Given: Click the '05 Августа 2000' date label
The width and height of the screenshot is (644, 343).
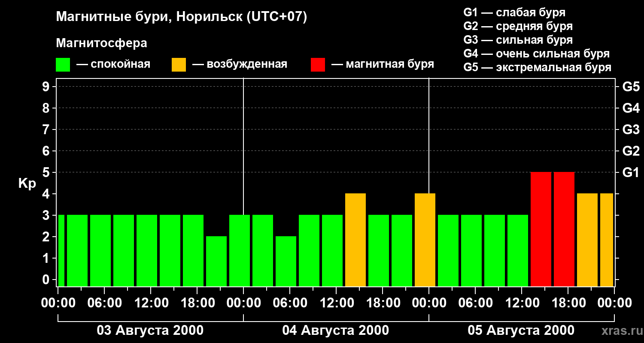Looking at the screenshot, I should coord(521,331).
